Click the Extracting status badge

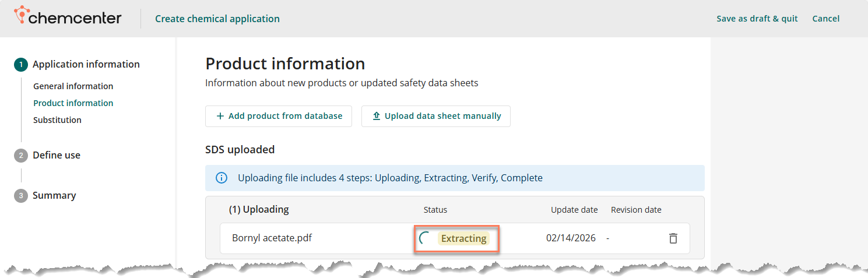[x=463, y=238]
